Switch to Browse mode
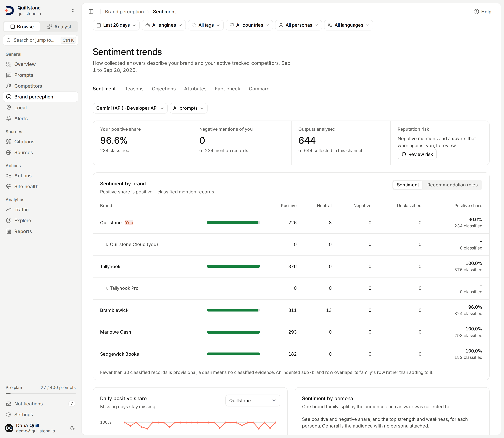This screenshot has width=504, height=438. pos(22,27)
